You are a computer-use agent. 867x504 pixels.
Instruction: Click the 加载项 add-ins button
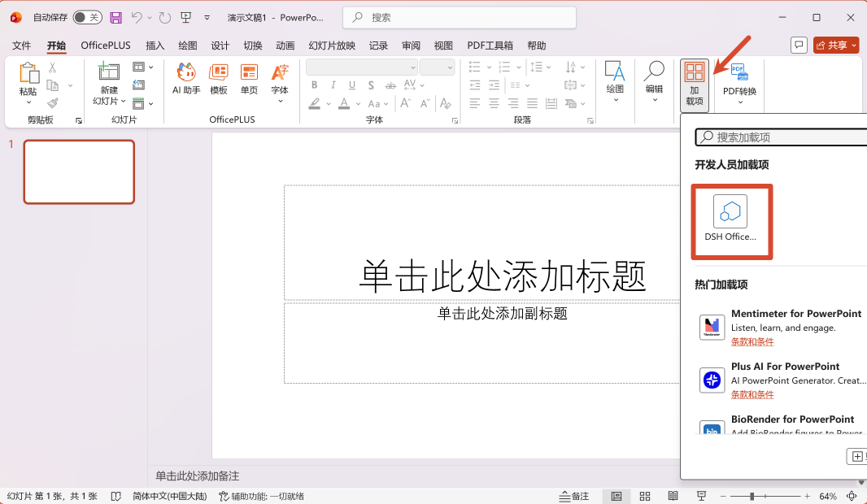(x=695, y=84)
